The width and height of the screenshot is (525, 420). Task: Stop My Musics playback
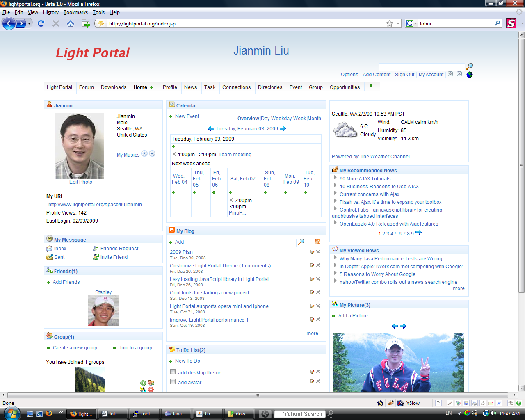pyautogui.click(x=152, y=153)
